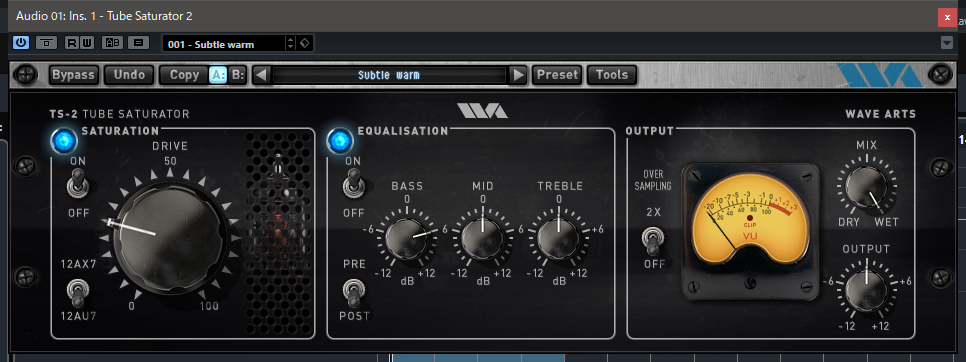Click the Drive 50 scale marking
This screenshot has height=362, width=966.
click(x=170, y=161)
